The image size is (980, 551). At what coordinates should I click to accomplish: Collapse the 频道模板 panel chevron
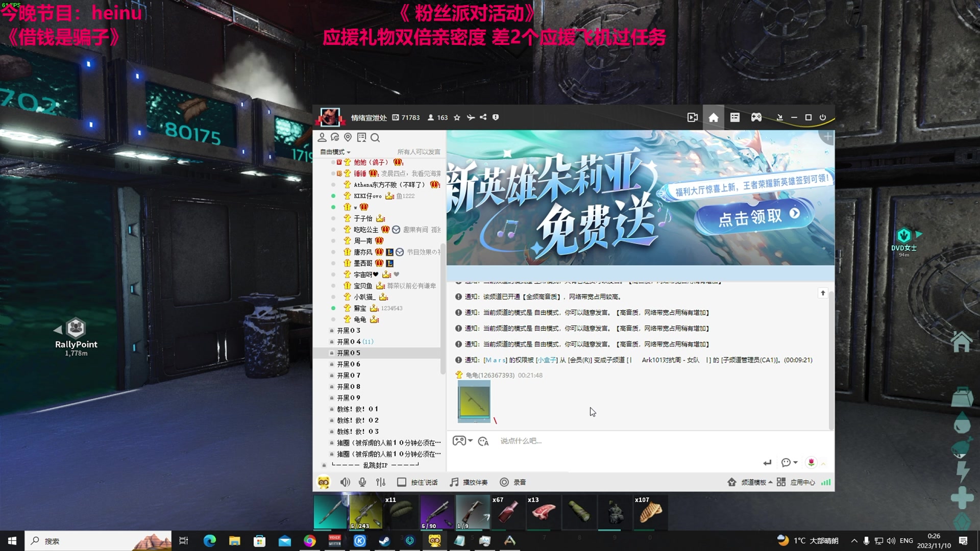[770, 482]
